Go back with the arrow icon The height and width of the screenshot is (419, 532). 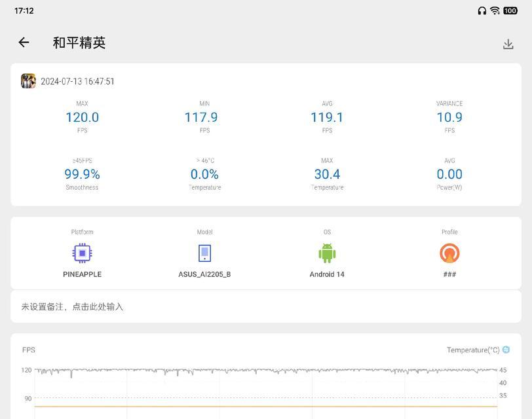pos(24,43)
